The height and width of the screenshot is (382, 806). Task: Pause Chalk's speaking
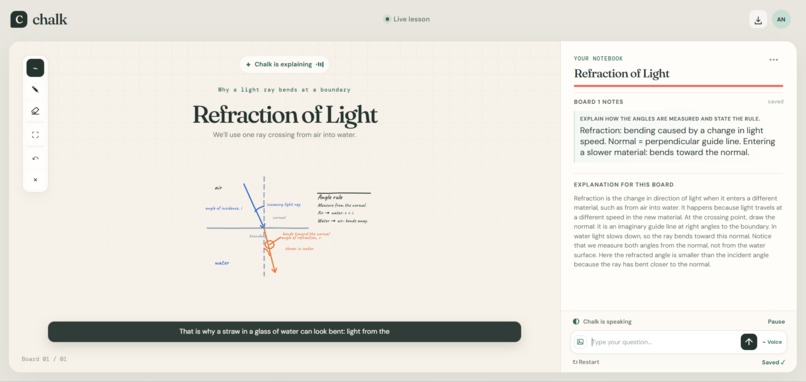[x=776, y=322]
